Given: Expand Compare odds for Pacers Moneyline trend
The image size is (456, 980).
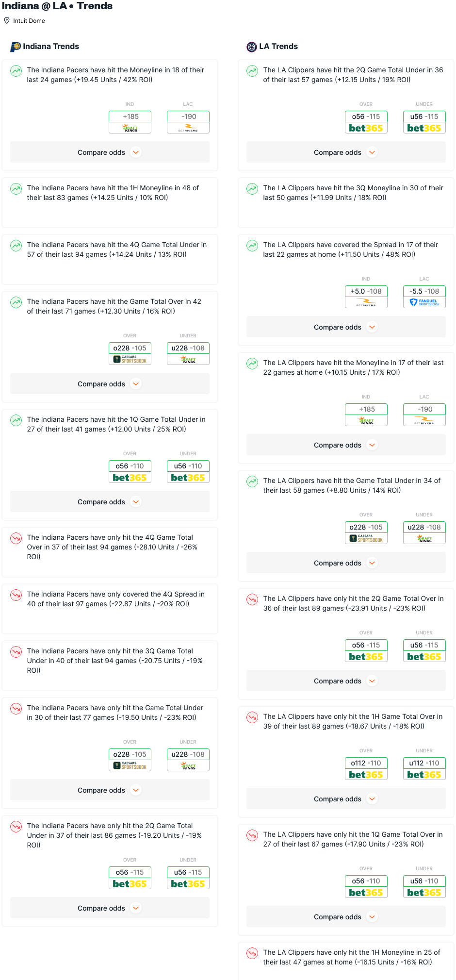Looking at the screenshot, I should pyautogui.click(x=110, y=152).
